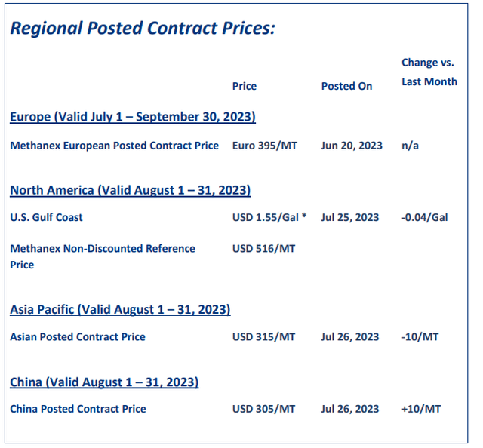Open the Europe valid July–September heading

tap(133, 117)
